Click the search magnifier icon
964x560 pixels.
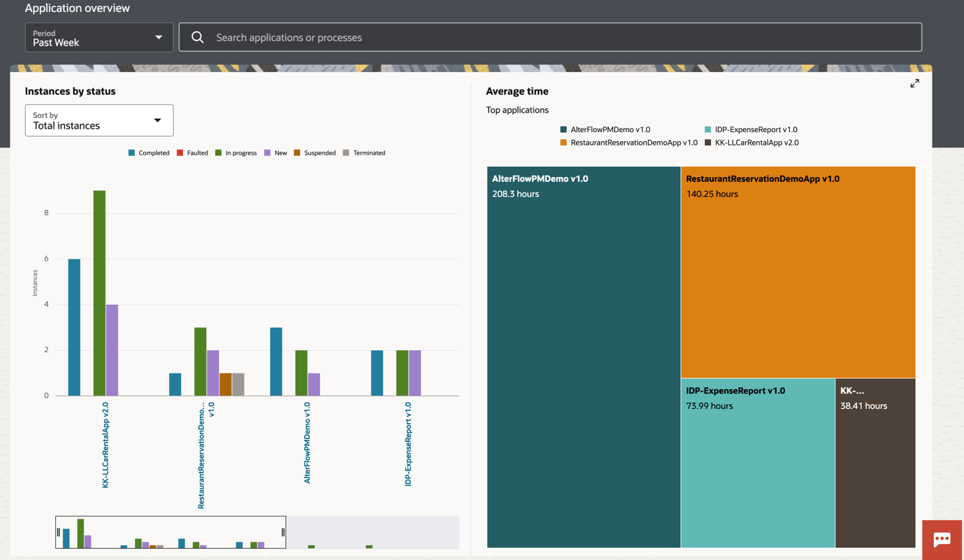[x=198, y=38]
